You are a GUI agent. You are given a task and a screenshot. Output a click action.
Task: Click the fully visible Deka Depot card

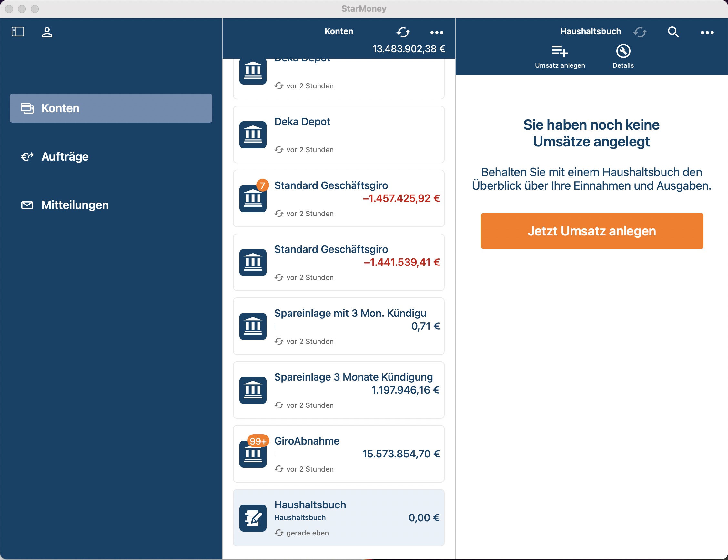338,135
